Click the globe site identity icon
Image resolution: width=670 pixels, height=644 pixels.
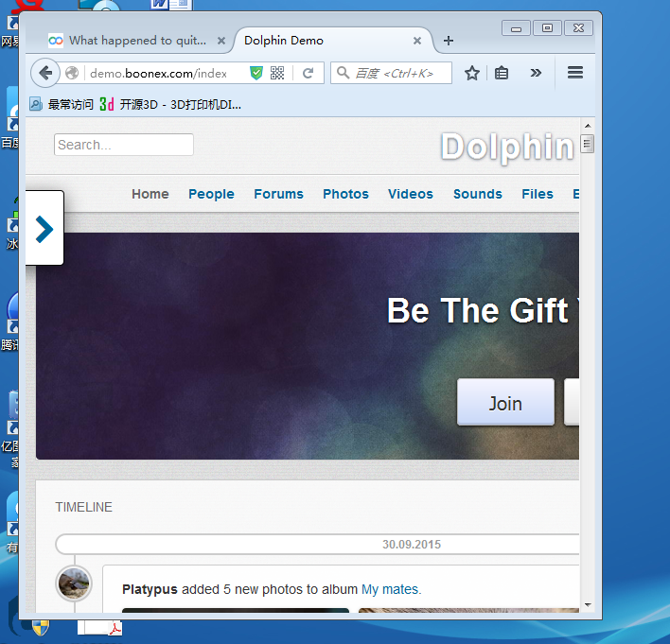click(72, 73)
